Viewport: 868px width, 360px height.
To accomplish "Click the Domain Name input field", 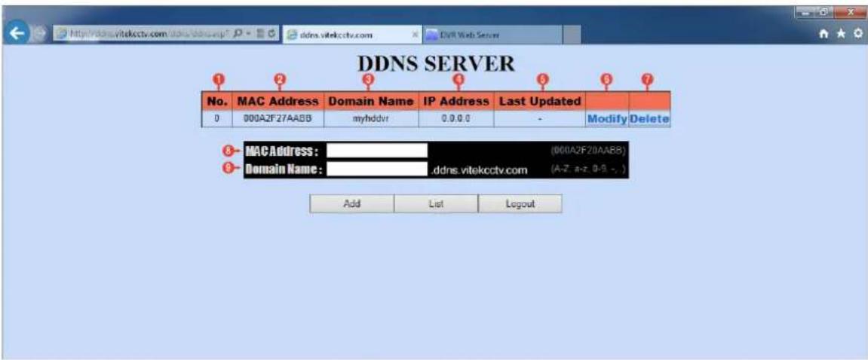I will (377, 169).
